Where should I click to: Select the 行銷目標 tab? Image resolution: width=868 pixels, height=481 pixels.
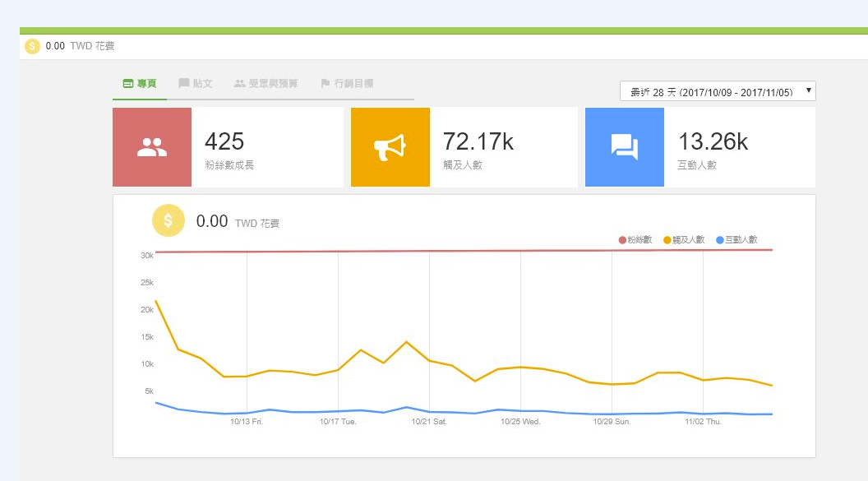point(347,84)
